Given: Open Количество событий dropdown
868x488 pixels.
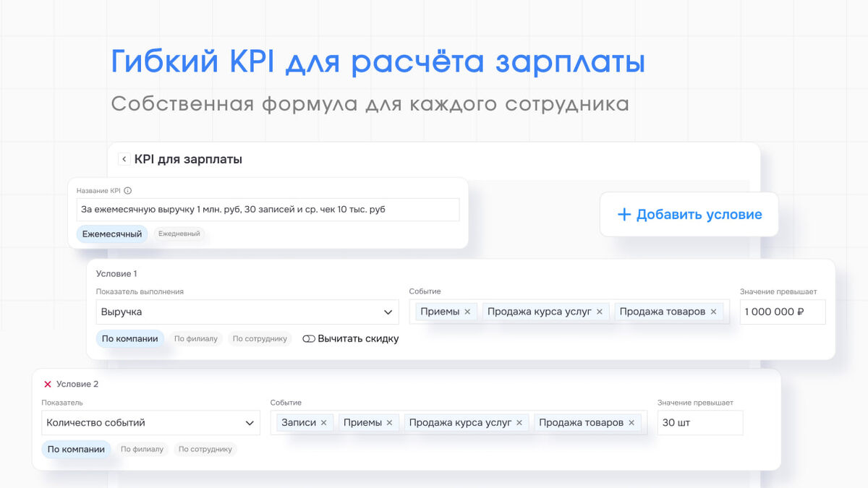Looking at the screenshot, I should coord(150,422).
